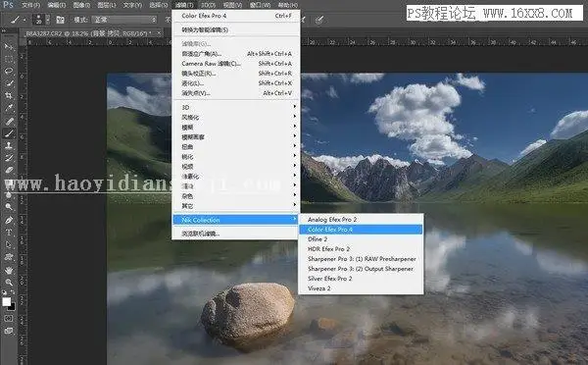The image size is (588, 365).
Task: Choose HDR Efex Pro 2
Action: [x=361, y=248]
